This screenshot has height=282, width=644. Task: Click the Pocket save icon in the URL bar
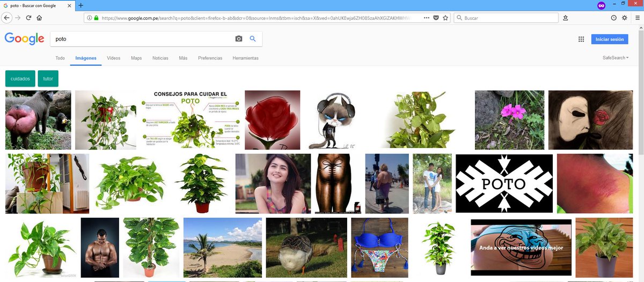coord(436,18)
